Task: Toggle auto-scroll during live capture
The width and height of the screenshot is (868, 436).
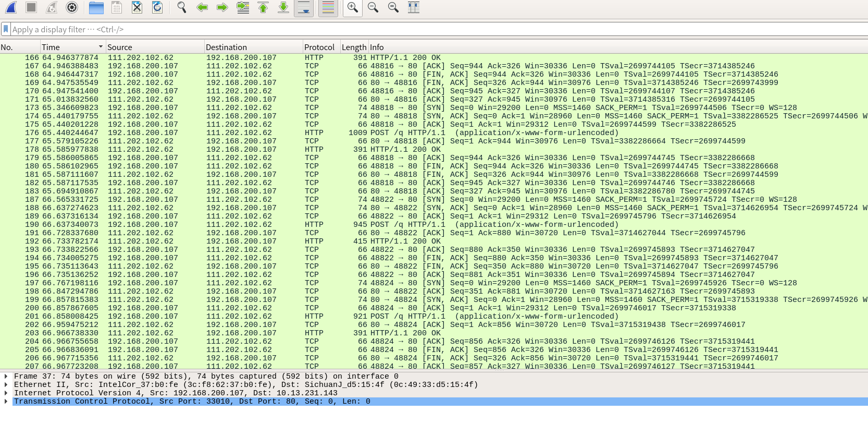Action: coord(304,7)
